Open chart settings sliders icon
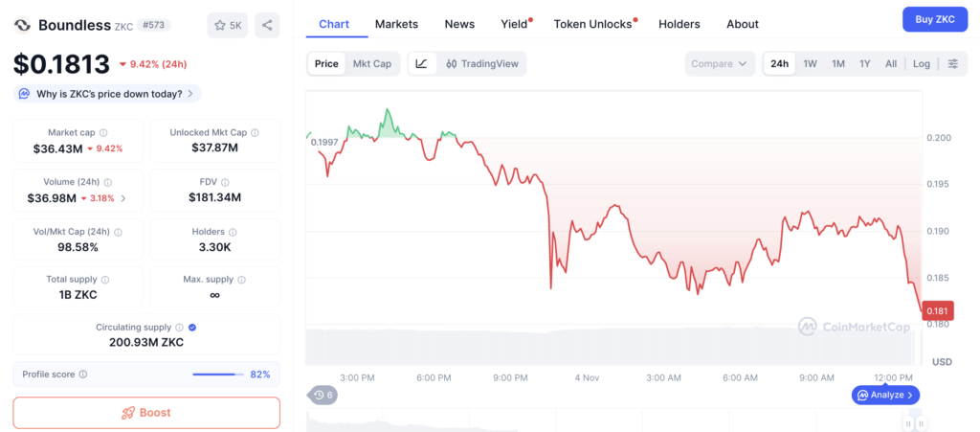This screenshot has width=980, height=432. pos(952,64)
